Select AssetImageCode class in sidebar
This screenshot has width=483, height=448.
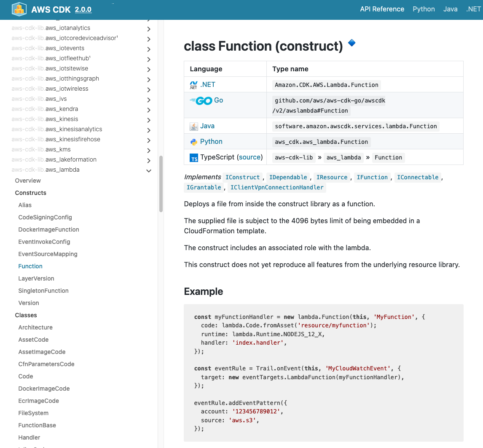[x=42, y=352]
